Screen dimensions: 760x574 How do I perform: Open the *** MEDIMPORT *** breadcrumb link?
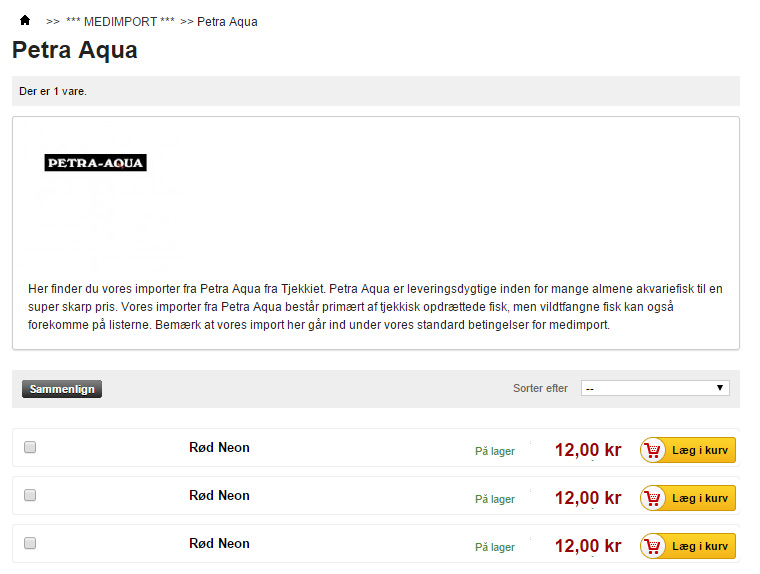(x=120, y=22)
